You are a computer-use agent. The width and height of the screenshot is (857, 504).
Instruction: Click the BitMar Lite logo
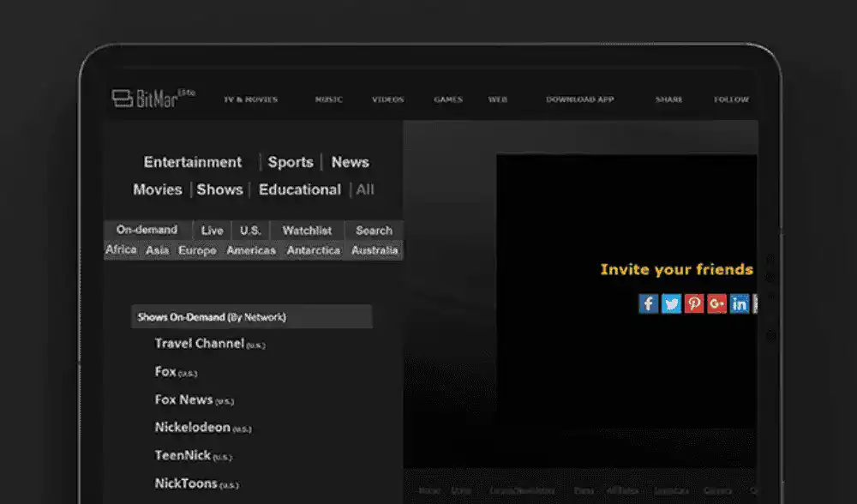click(153, 99)
